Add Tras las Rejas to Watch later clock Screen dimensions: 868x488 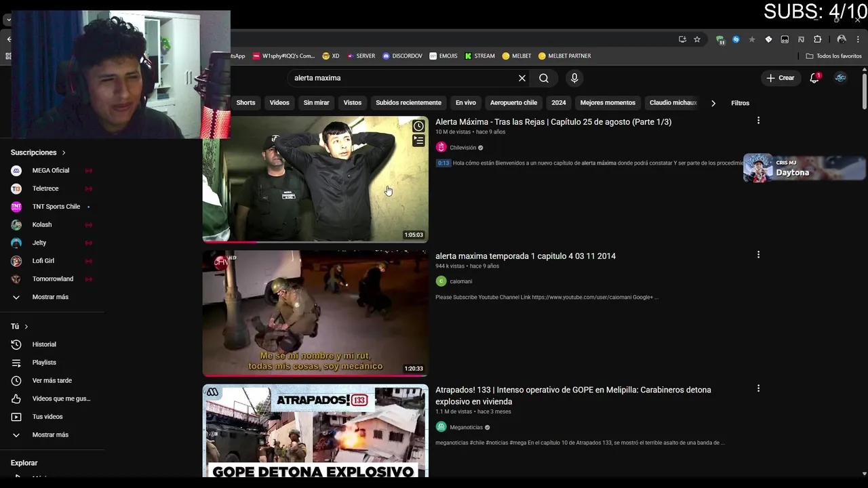click(418, 126)
